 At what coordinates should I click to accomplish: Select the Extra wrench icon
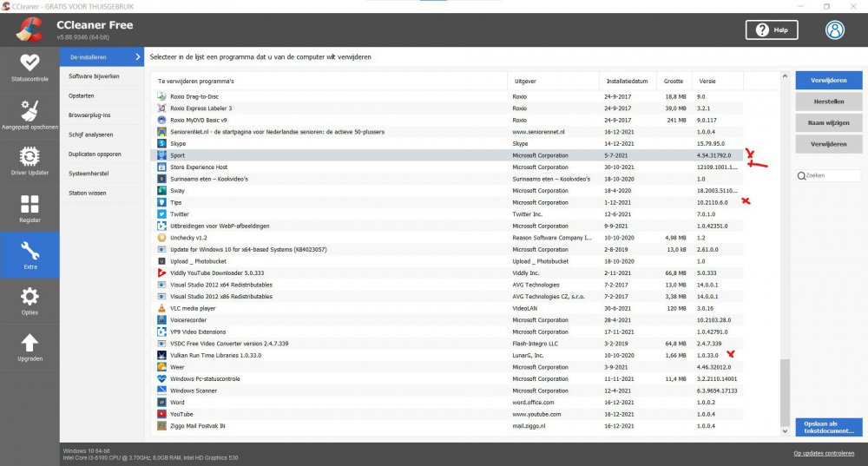[30, 251]
